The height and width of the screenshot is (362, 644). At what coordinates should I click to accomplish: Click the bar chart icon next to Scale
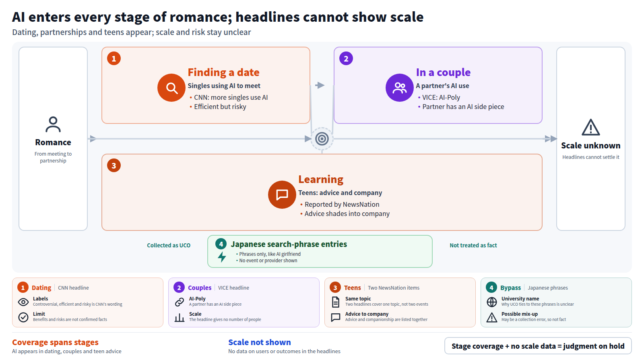click(180, 317)
